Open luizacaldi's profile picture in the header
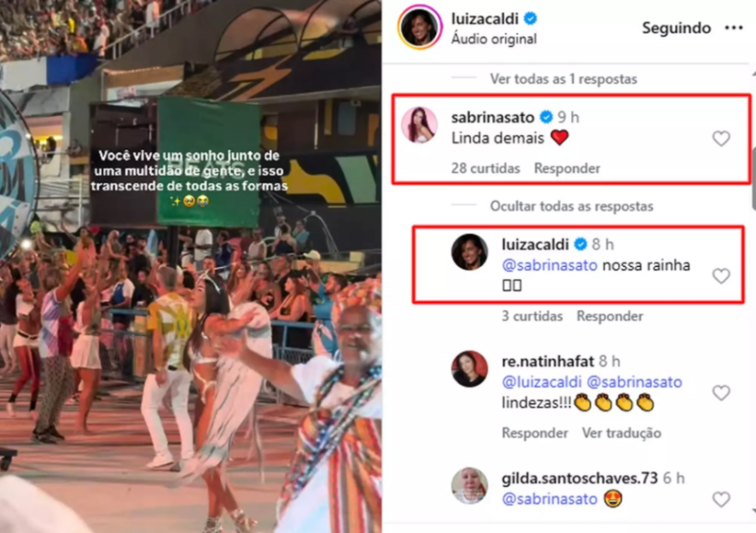 pyautogui.click(x=419, y=27)
